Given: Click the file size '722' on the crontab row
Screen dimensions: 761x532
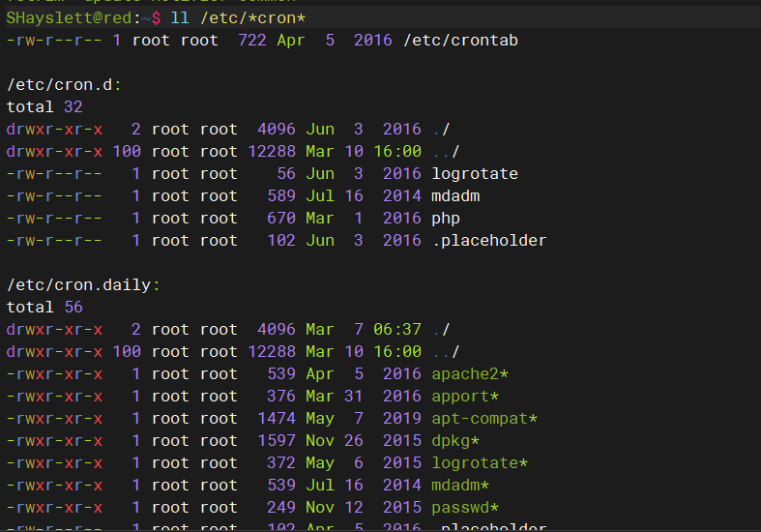Looking at the screenshot, I should [x=252, y=41].
